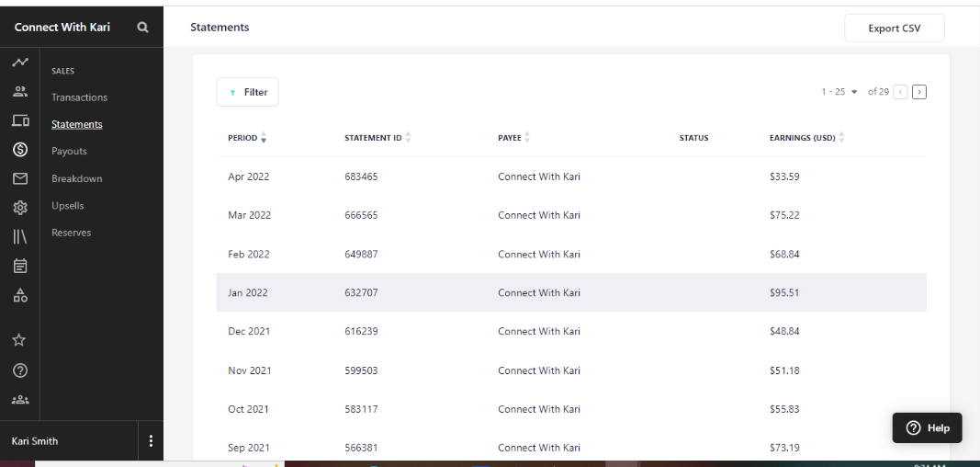Click the Export CSV button

pyautogui.click(x=895, y=28)
